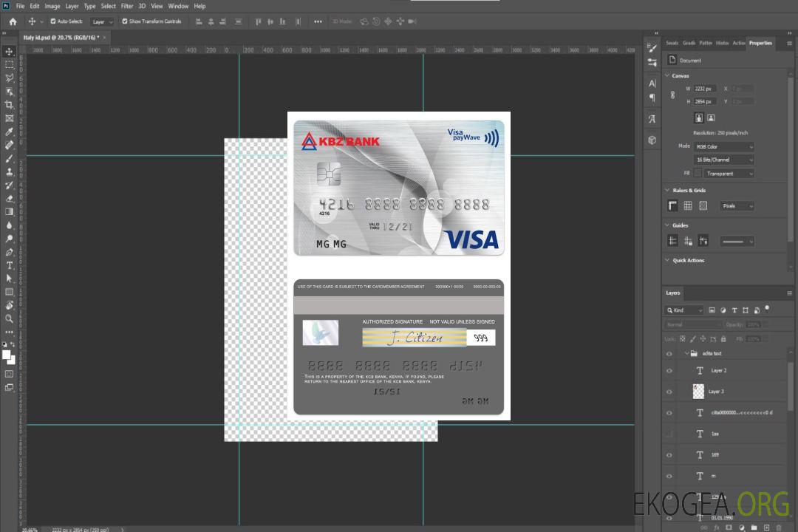Select the Gradient tool
The width and height of the screenshot is (798, 532).
click(x=9, y=212)
